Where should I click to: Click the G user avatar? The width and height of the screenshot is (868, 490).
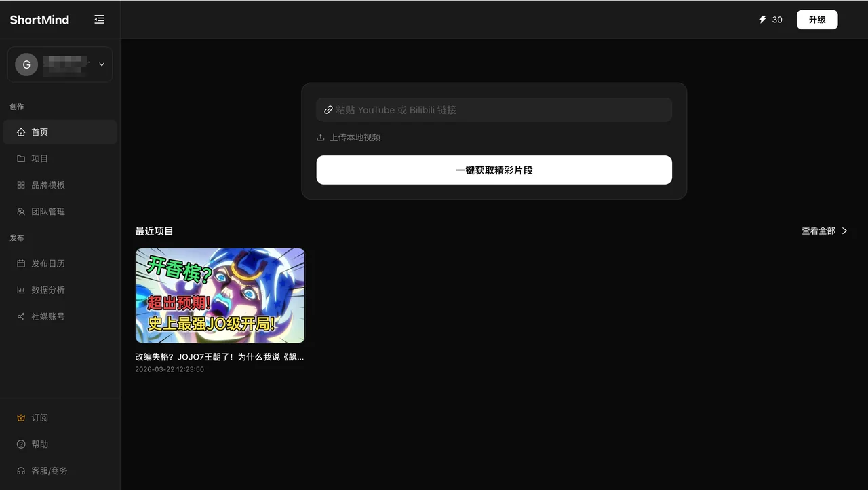point(26,64)
